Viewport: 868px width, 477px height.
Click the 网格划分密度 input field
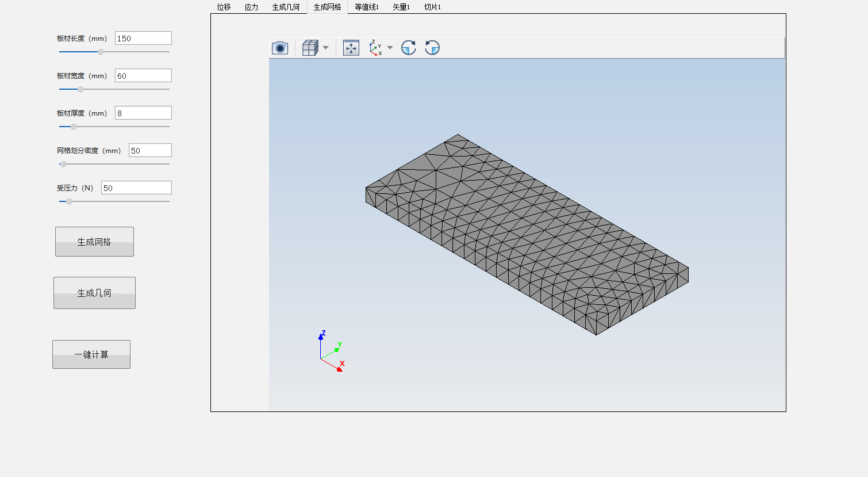tap(150, 150)
